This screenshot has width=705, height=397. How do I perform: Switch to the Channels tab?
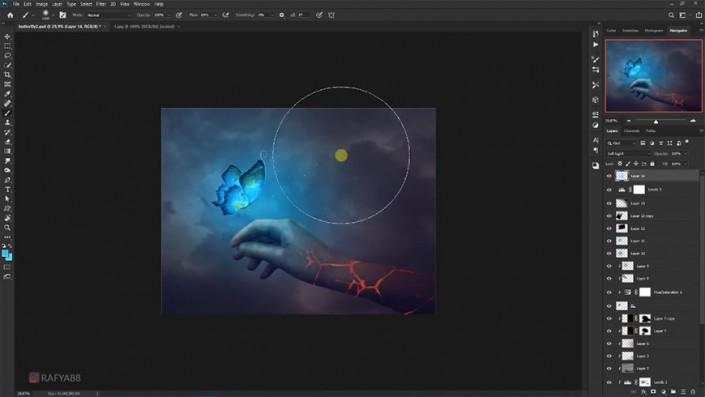tap(631, 131)
